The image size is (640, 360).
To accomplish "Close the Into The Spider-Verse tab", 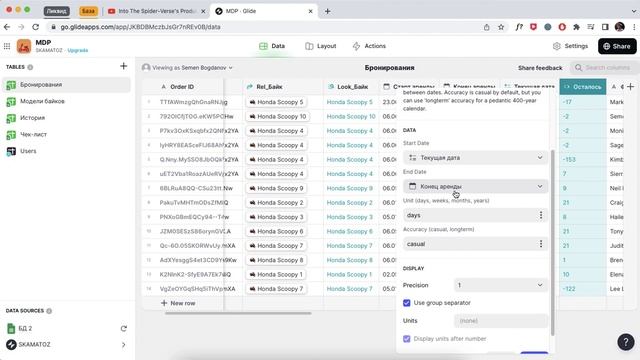I will [x=203, y=11].
